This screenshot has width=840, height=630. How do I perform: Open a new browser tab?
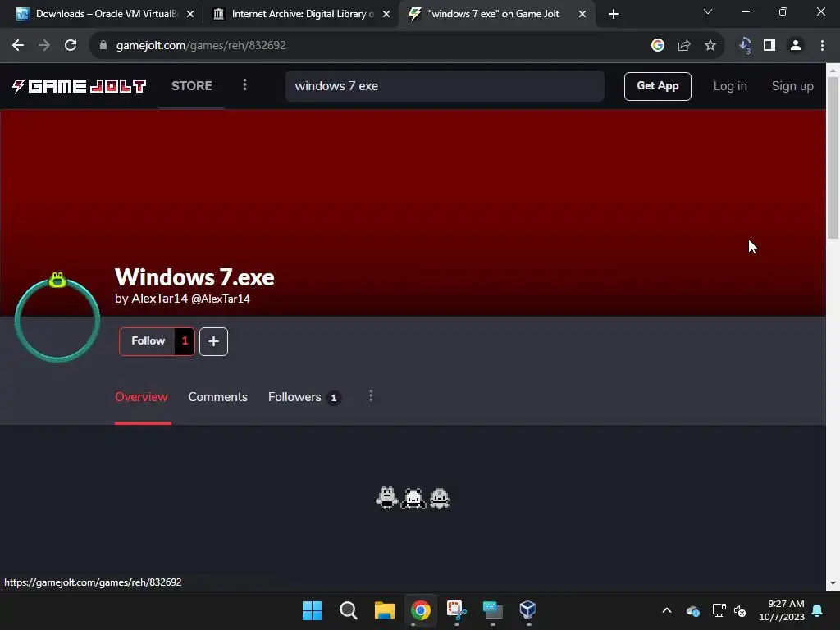(x=614, y=14)
